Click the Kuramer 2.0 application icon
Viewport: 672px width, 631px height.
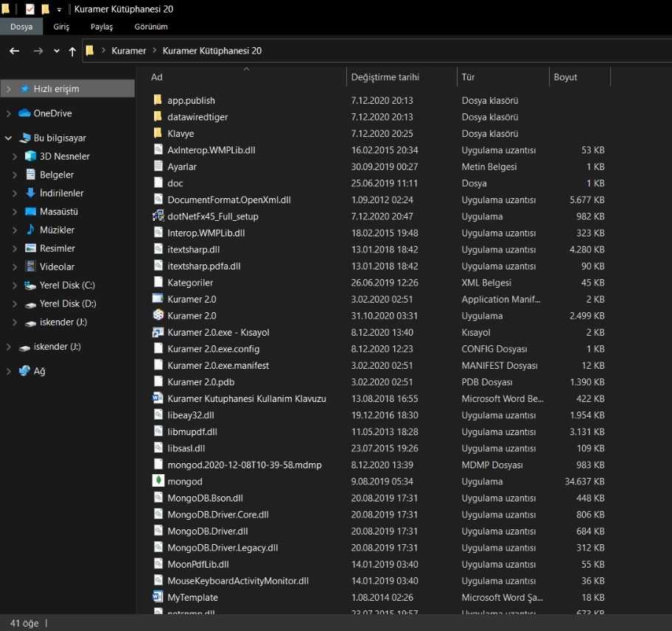point(158,315)
